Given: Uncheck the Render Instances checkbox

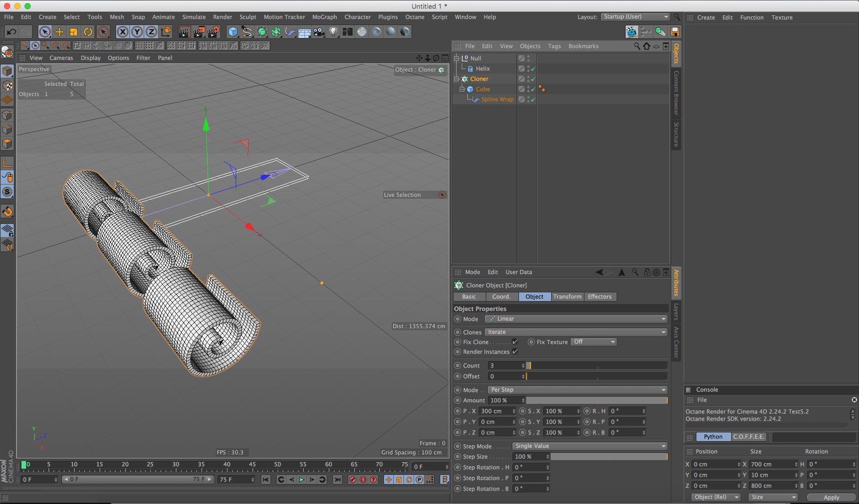Looking at the screenshot, I should coord(515,352).
